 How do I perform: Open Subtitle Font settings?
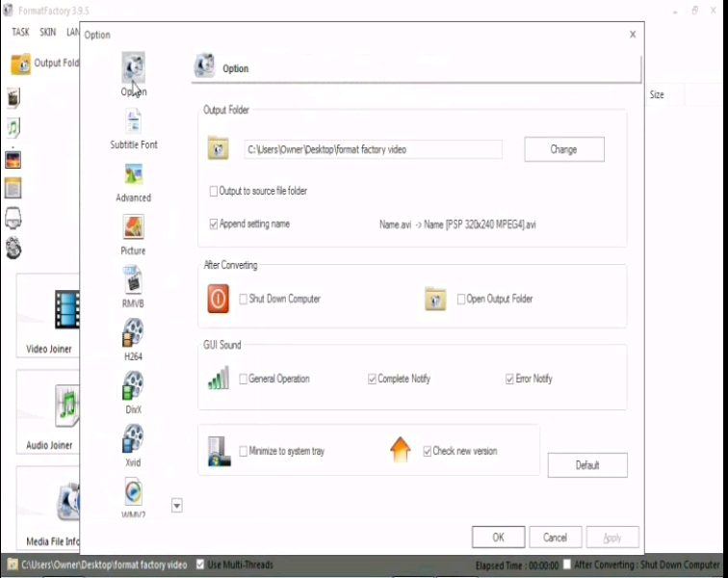[x=133, y=129]
